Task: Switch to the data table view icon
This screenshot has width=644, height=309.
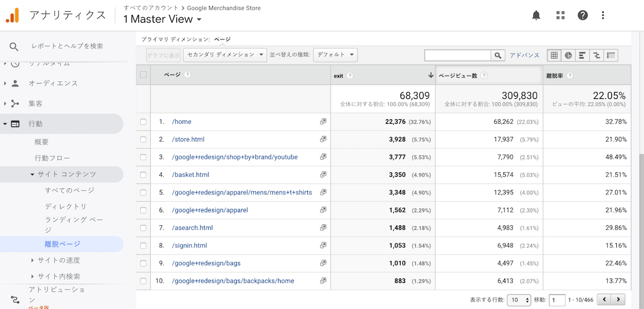Action: point(554,55)
